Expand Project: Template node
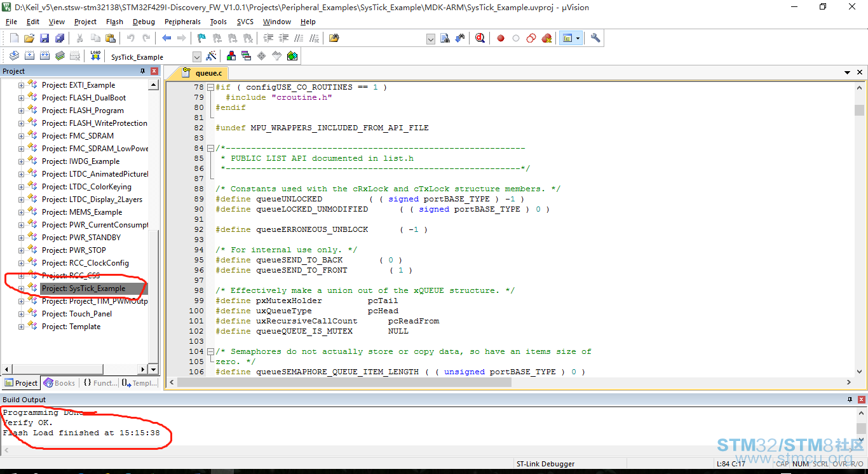The width and height of the screenshot is (868, 474). (21, 327)
